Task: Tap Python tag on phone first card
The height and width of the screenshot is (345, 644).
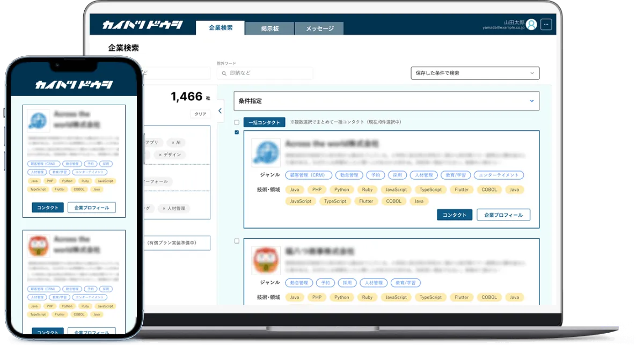Action: pos(67,181)
